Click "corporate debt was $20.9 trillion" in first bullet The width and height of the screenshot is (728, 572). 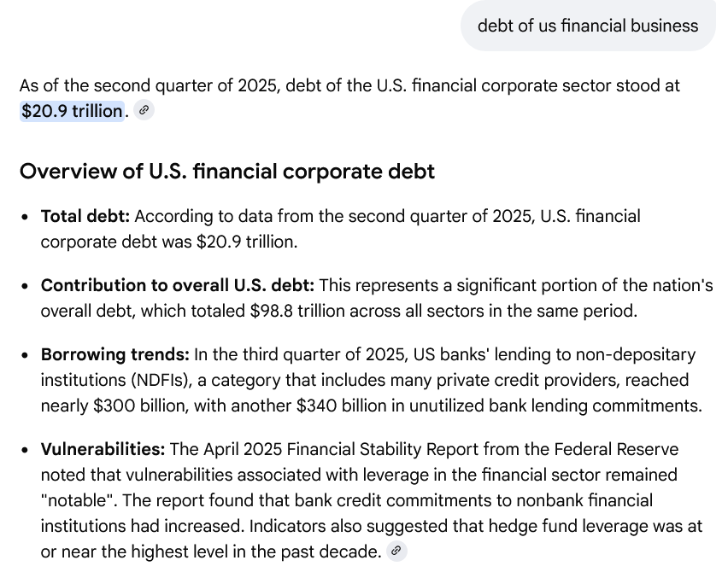point(169,242)
